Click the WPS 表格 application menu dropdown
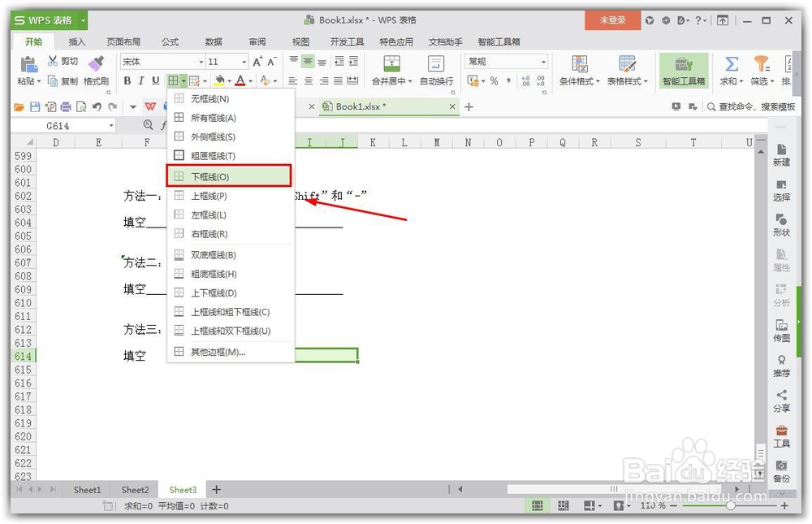This screenshot has width=812, height=524. pos(83,21)
